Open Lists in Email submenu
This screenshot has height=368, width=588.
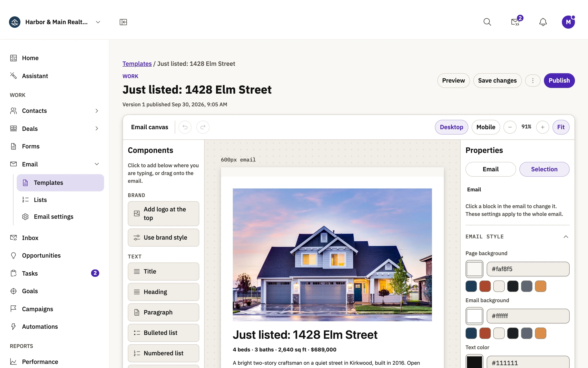(60, 200)
